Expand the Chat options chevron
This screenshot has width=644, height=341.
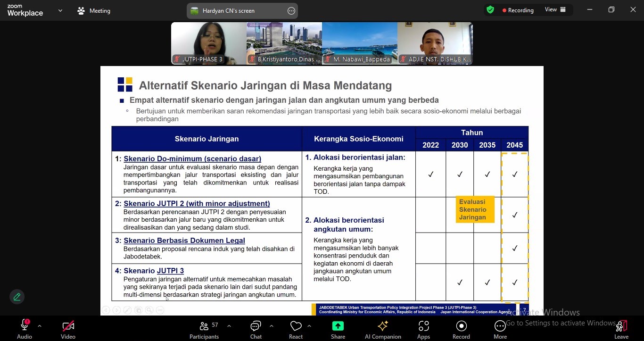tap(272, 326)
